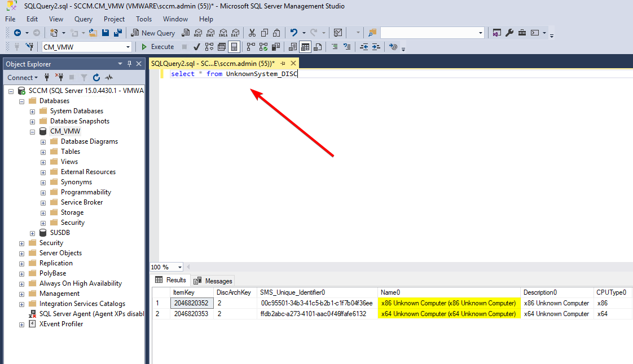Click the wrench properties icon in the toolbar

pos(509,33)
